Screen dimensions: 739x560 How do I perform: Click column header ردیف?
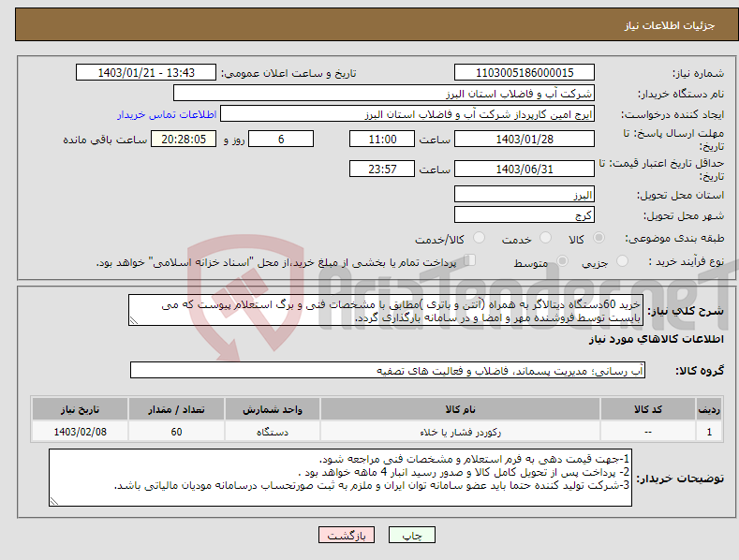[709, 409]
